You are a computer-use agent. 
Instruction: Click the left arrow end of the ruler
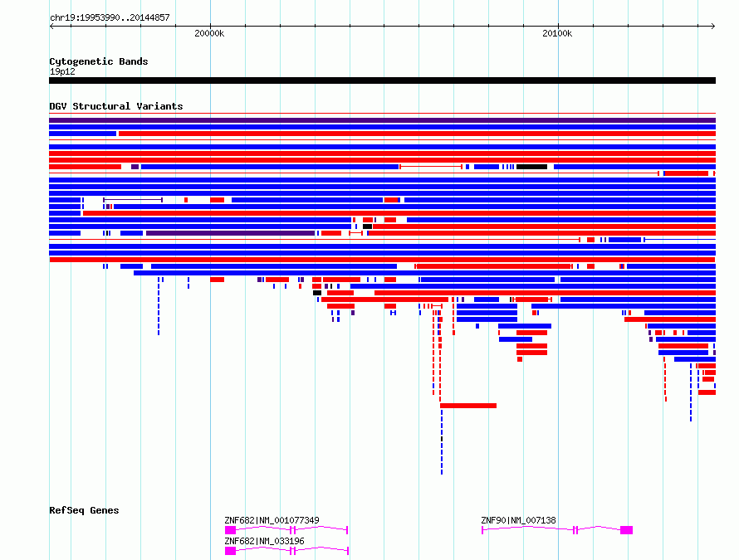tap(51, 27)
